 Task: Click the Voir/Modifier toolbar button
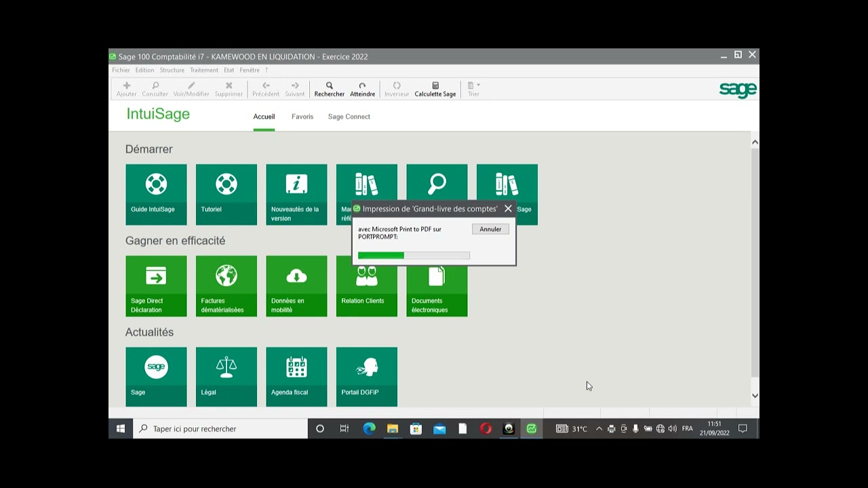(191, 89)
